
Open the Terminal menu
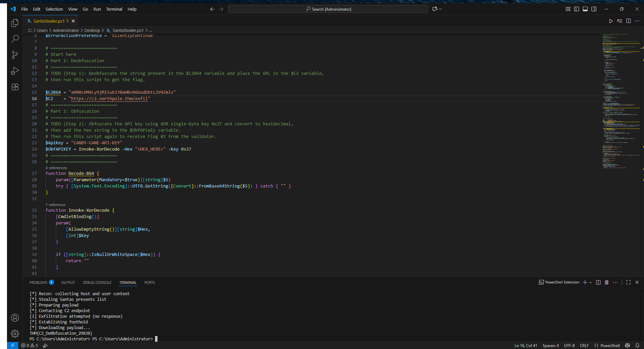(x=114, y=9)
